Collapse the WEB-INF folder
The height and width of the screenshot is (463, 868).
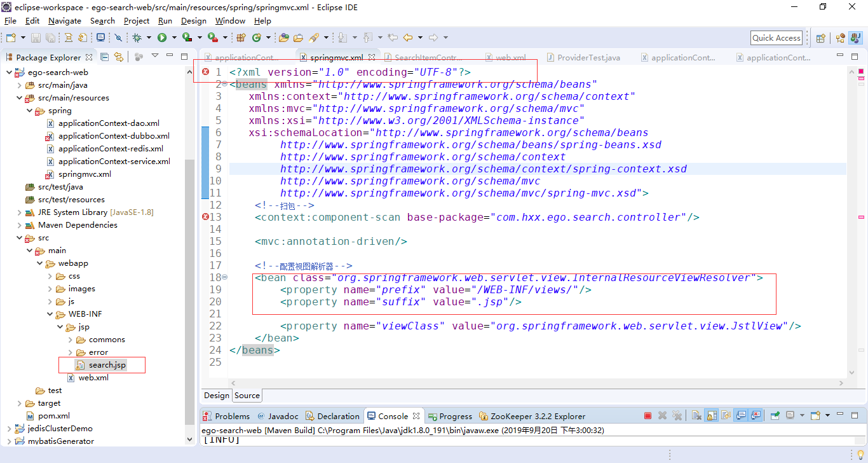[50, 314]
